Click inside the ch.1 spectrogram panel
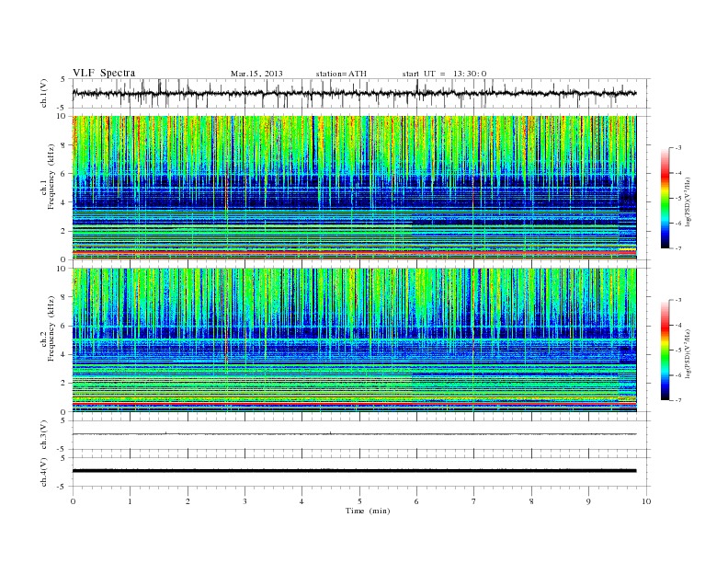Screen dimensions: 728x563 (x=354, y=188)
